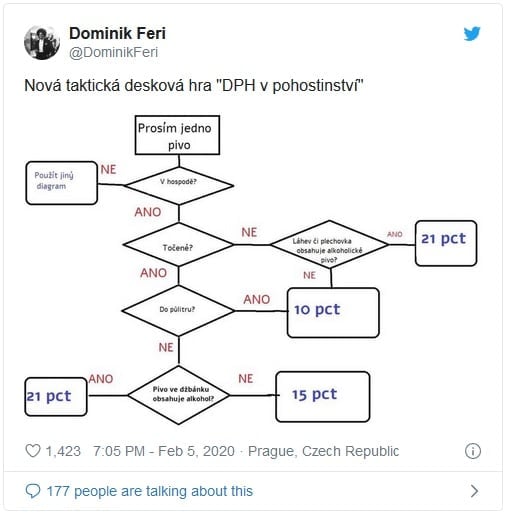Expand conversation with right chevron arrow
507x514 pixels.
point(474,491)
